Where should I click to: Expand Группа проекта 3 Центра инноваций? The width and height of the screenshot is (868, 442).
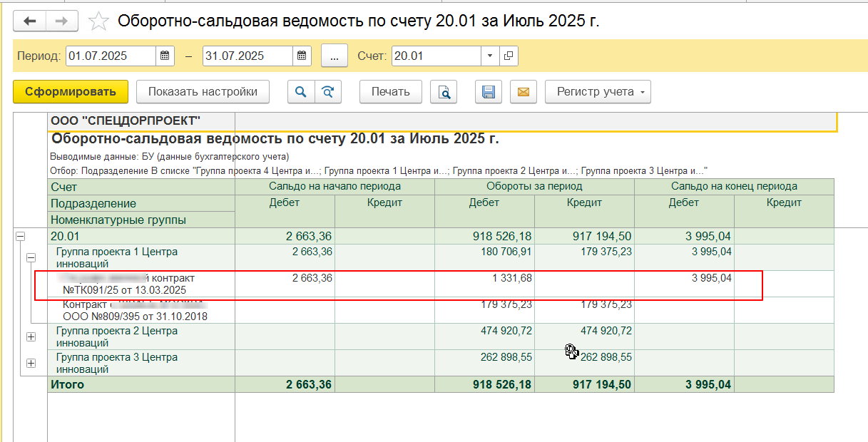click(x=31, y=364)
